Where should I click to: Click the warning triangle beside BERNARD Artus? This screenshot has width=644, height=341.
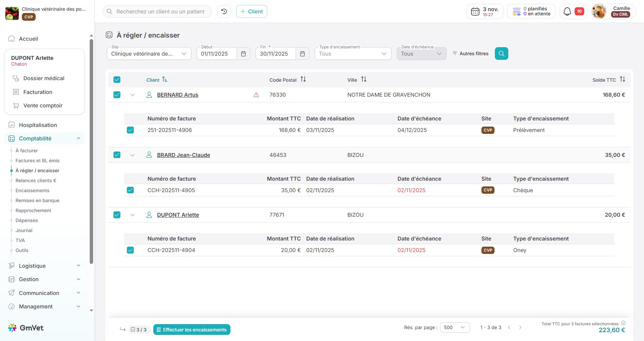pos(256,95)
